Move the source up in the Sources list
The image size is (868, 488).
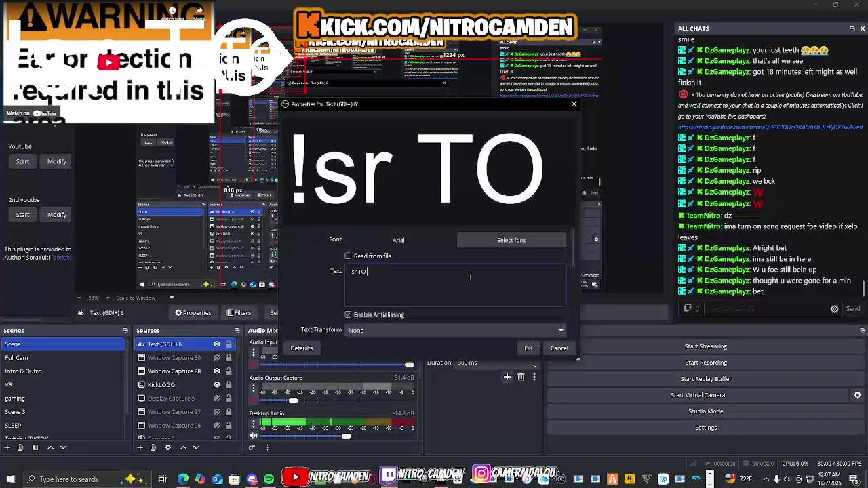(x=184, y=447)
